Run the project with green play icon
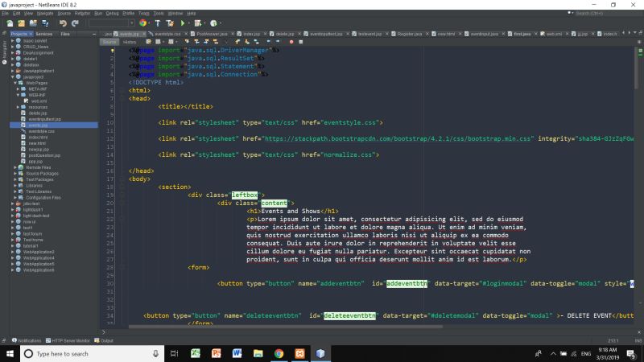Viewport: 644px width, 362px height. 183,23
